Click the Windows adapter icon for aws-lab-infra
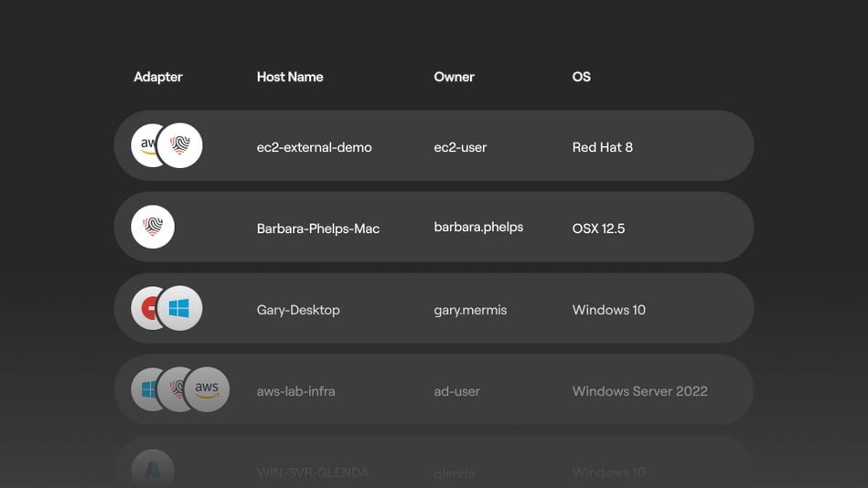This screenshot has height=488, width=868. click(x=144, y=389)
